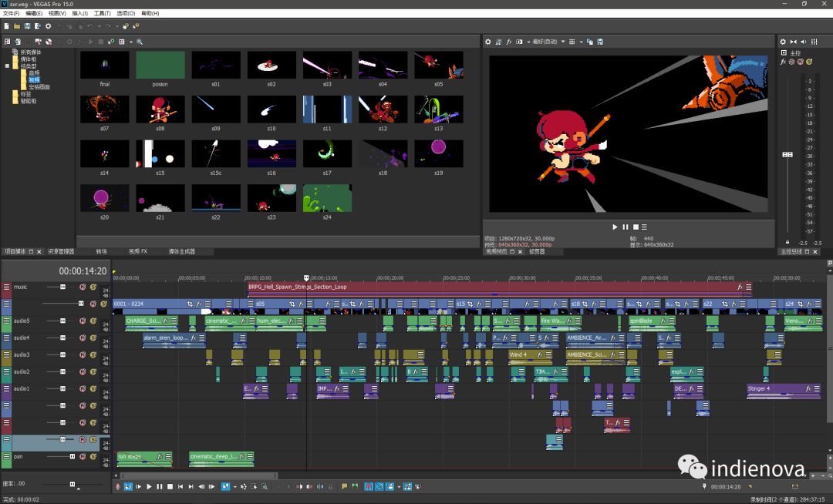Viewport: 833px width, 504px height.
Task: Toggle Enable Snapping magnet icon
Action: [369, 486]
